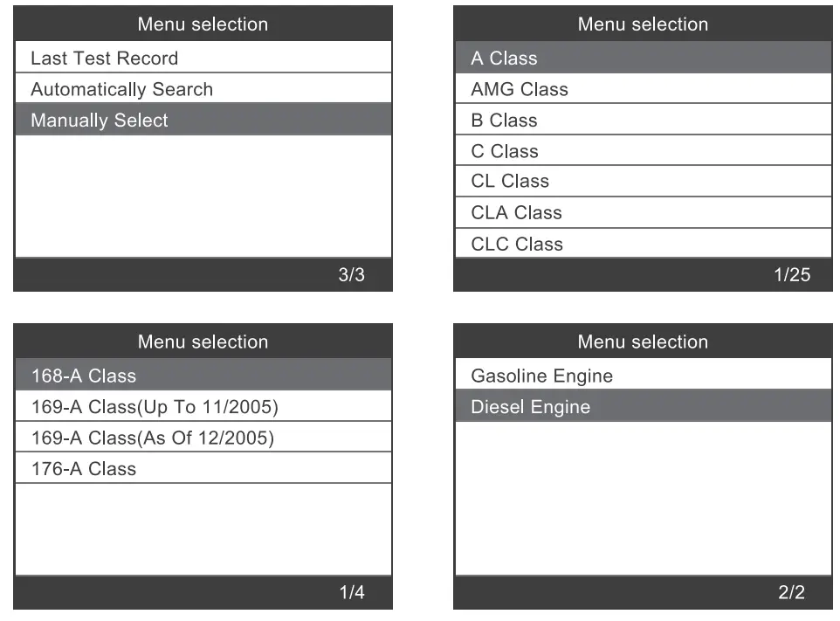Click the 3/3 page indicator

click(x=353, y=274)
